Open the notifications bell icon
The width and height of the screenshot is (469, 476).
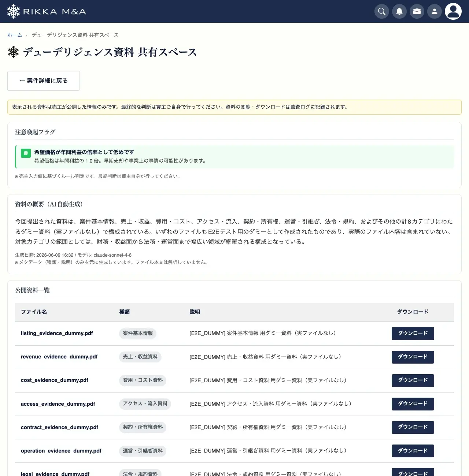pos(399,11)
